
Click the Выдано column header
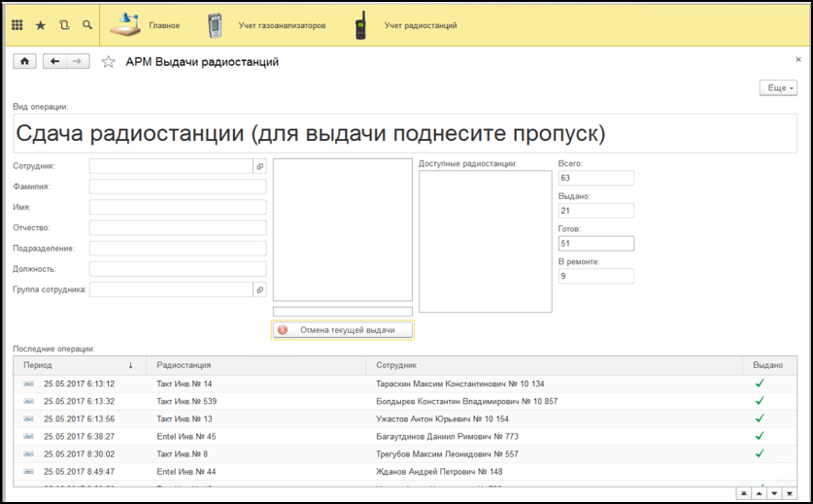[769, 365]
